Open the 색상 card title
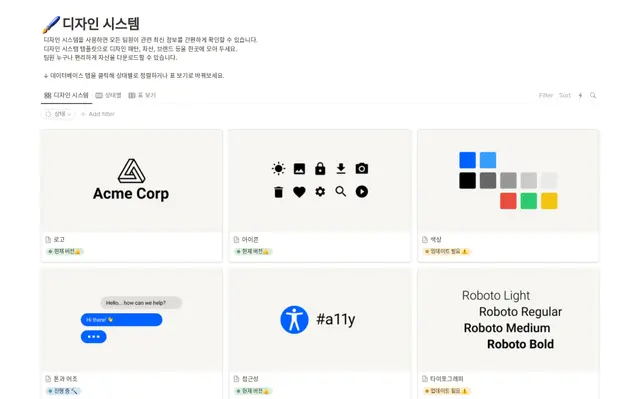The image size is (640, 399). pyautogui.click(x=436, y=239)
